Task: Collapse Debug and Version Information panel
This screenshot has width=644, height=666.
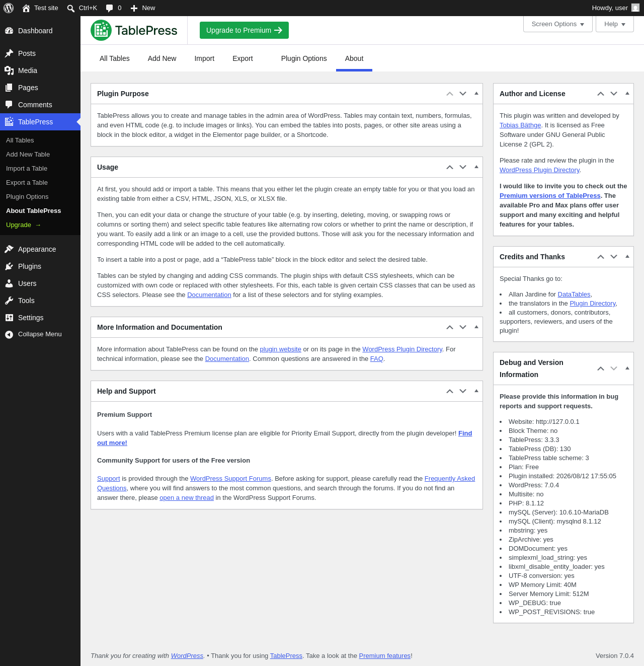Action: pos(627,368)
